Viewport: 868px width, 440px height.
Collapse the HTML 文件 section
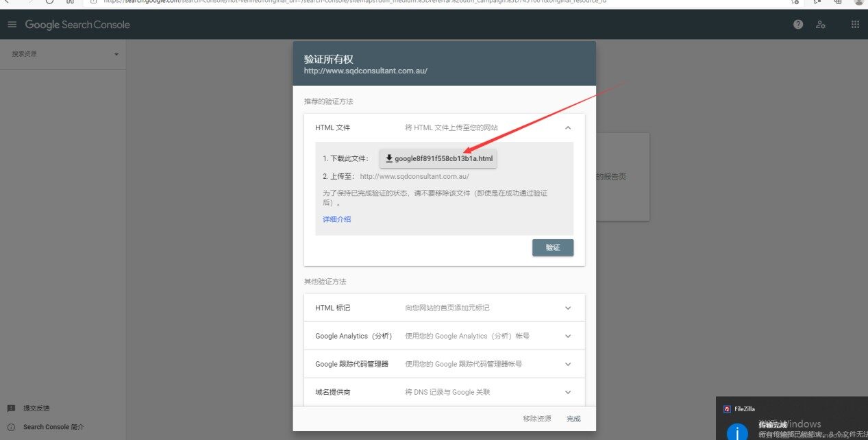coord(567,127)
